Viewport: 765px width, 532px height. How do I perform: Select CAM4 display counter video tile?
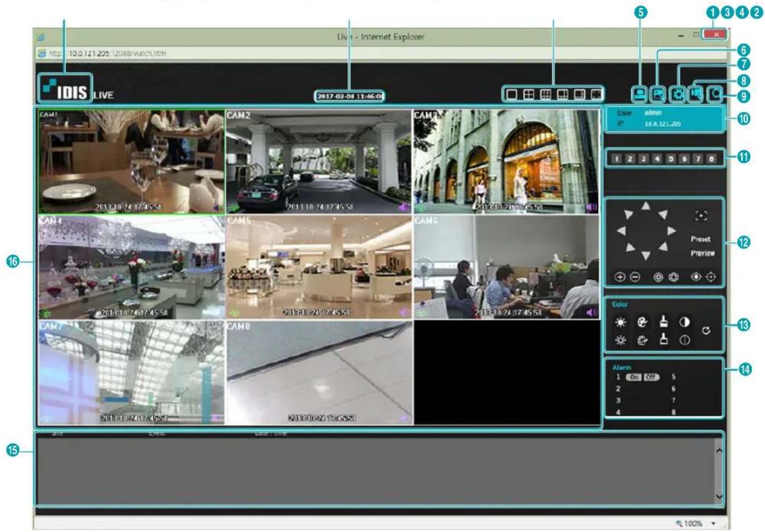point(132,267)
